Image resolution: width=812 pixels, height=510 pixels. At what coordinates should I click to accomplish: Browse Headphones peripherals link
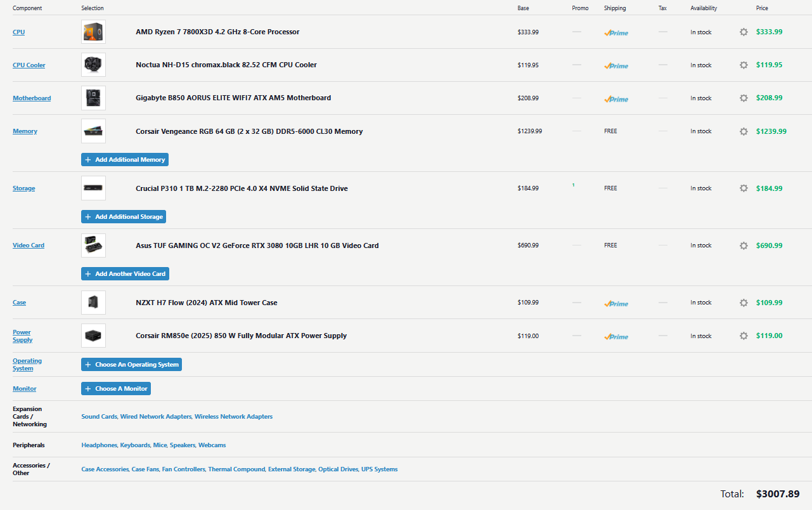(x=99, y=445)
